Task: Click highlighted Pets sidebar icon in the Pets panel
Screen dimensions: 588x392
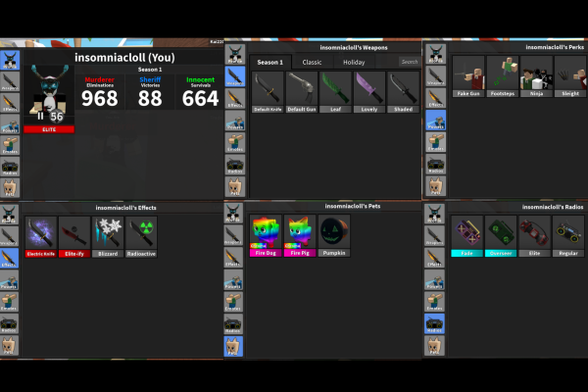Action: (x=233, y=346)
